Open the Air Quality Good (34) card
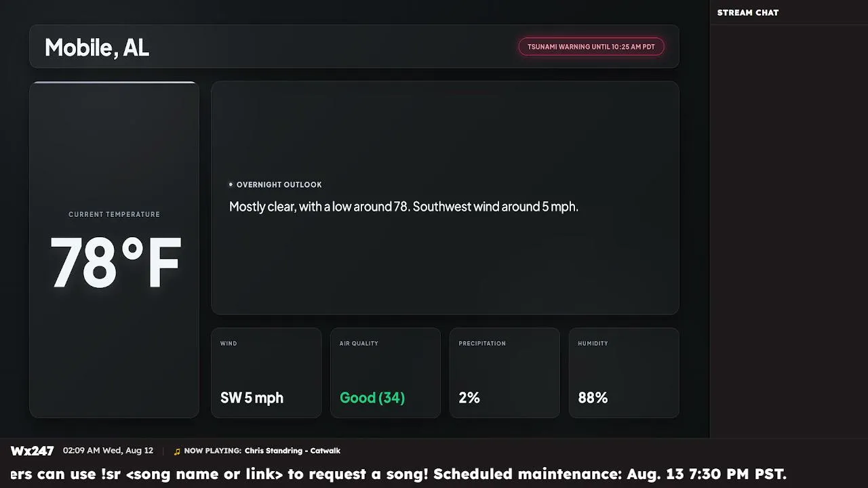Image resolution: width=868 pixels, height=488 pixels. 385,373
